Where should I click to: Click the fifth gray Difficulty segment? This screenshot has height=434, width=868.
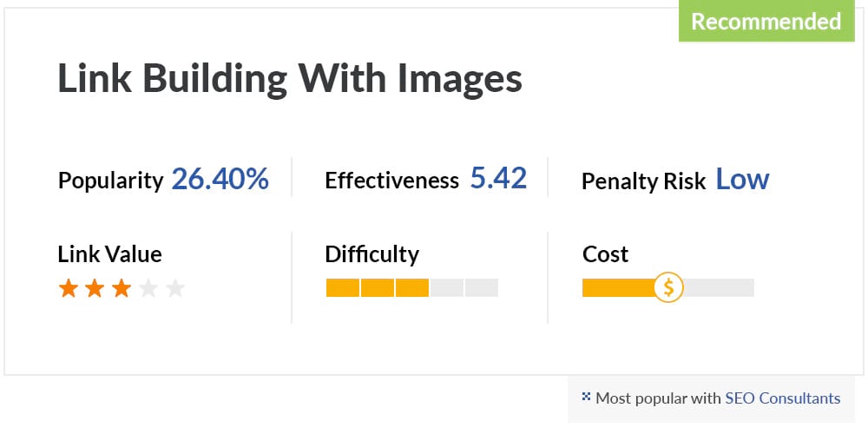pos(482,288)
